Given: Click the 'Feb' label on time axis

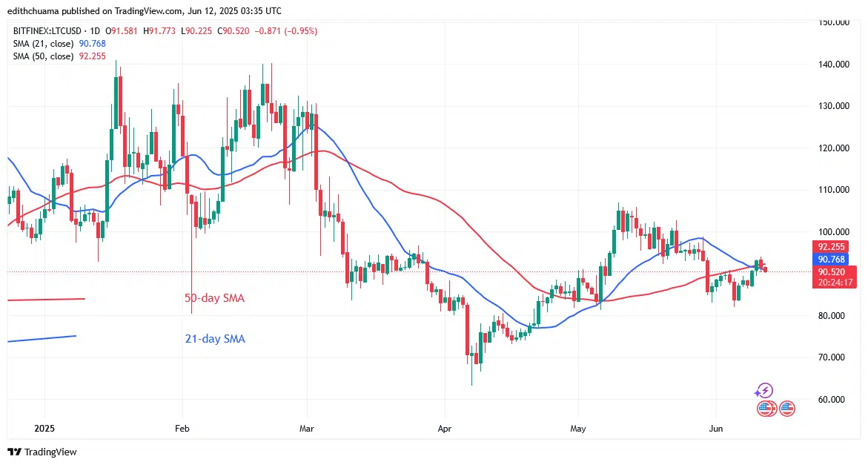Looking at the screenshot, I should click(182, 429).
